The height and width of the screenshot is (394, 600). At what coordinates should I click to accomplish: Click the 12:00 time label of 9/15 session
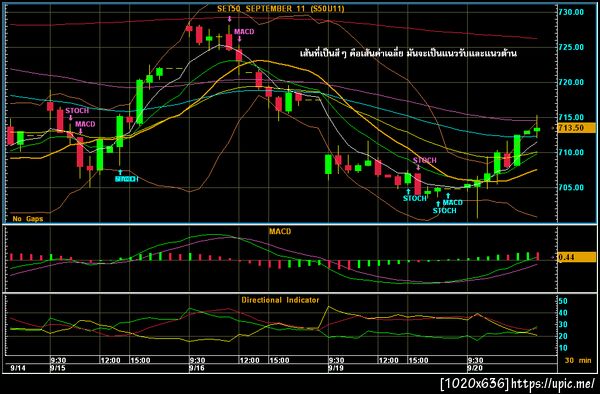(x=111, y=360)
